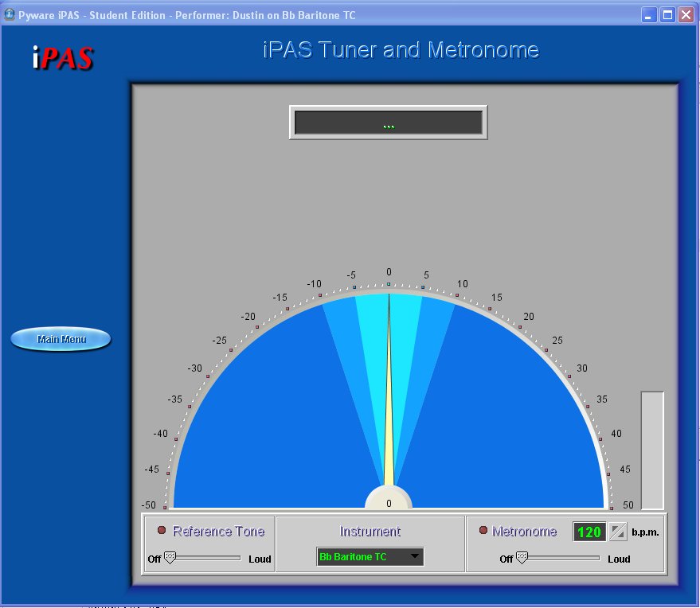
Task: Click the 'Loud' label near Reference Tone
Action: point(260,559)
